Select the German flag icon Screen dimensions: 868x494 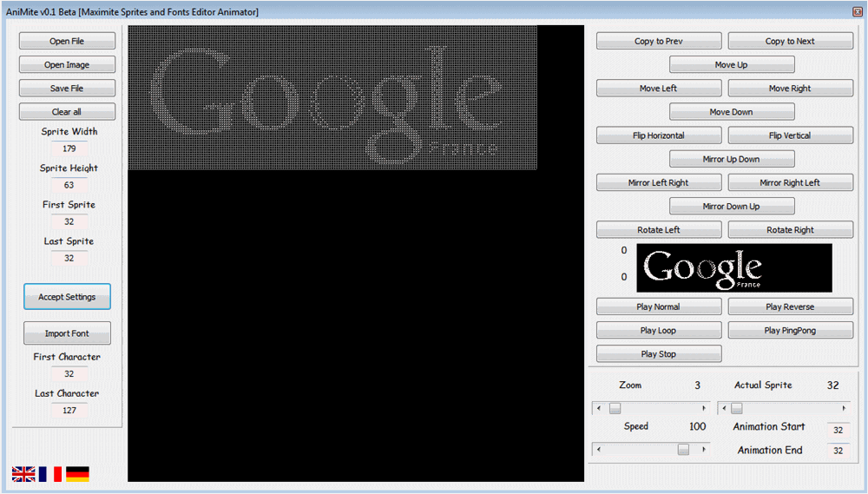pos(77,474)
